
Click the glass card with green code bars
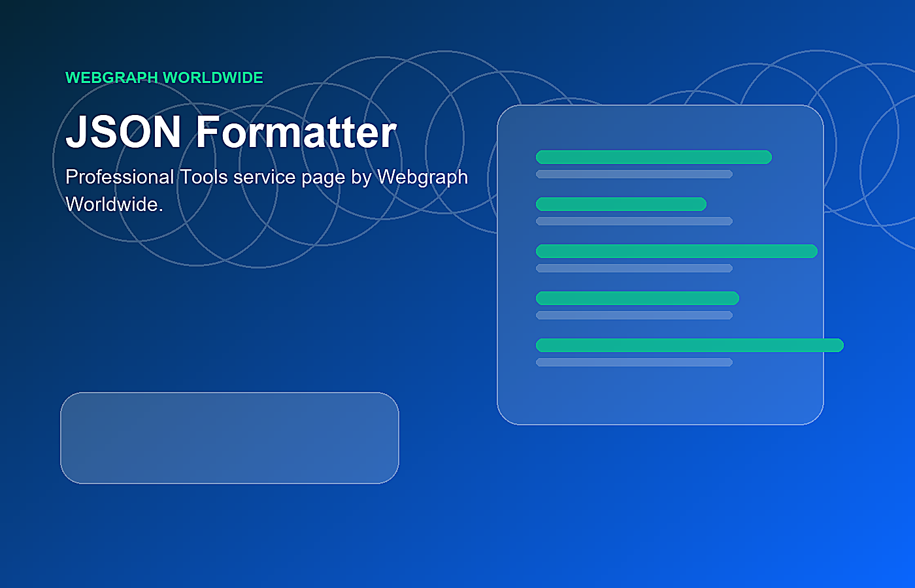[x=660, y=265]
